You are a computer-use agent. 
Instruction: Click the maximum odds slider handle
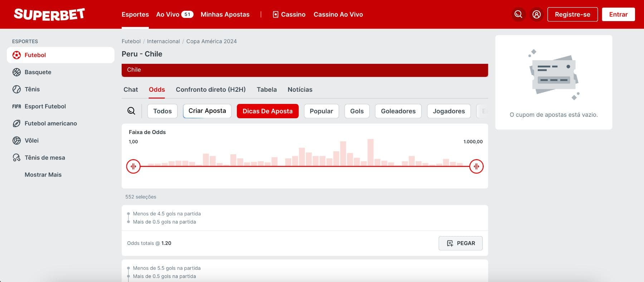[476, 166]
